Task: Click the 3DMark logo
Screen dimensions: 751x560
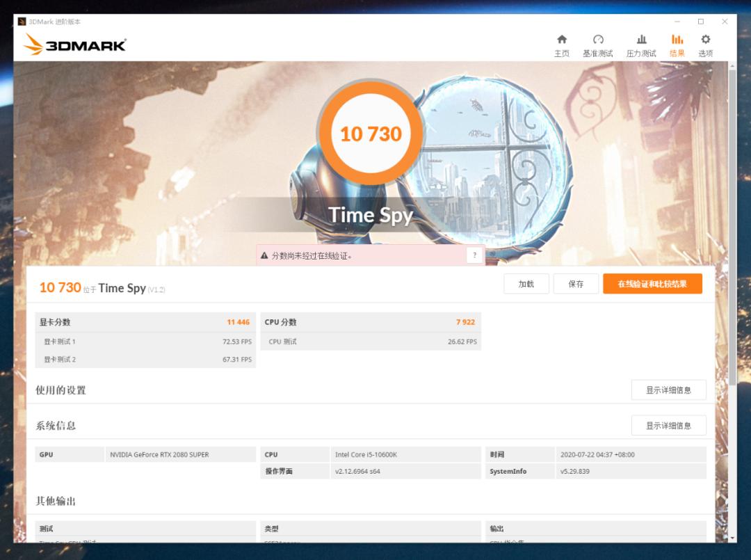Action: point(74,44)
